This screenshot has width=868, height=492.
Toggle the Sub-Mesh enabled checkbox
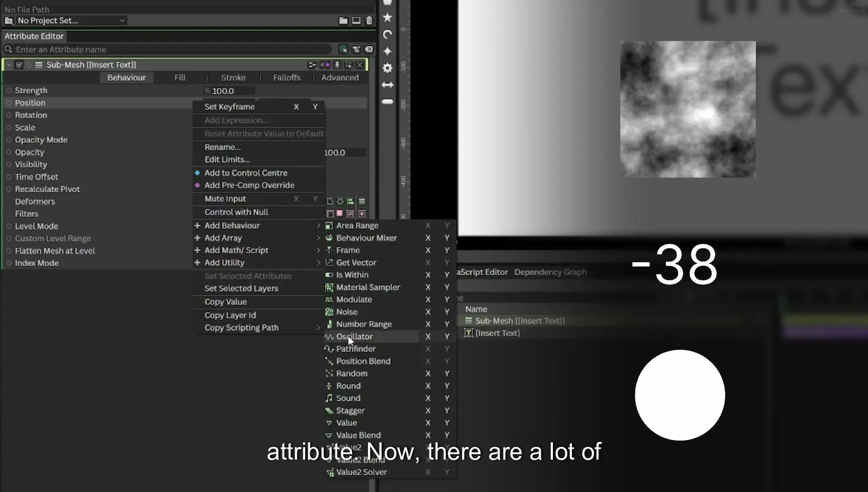click(19, 65)
